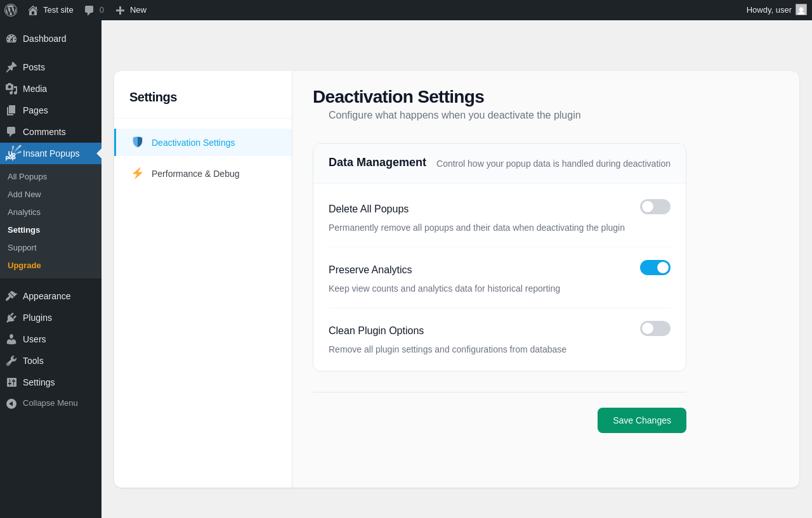Open the user avatar in admin bar
This screenshot has height=518, width=812.
pos(801,10)
